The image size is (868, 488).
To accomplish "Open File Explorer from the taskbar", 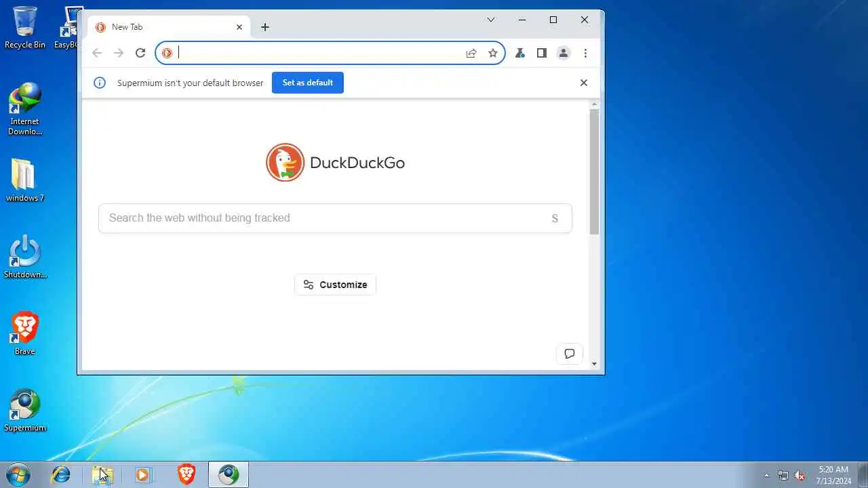I will tap(102, 474).
